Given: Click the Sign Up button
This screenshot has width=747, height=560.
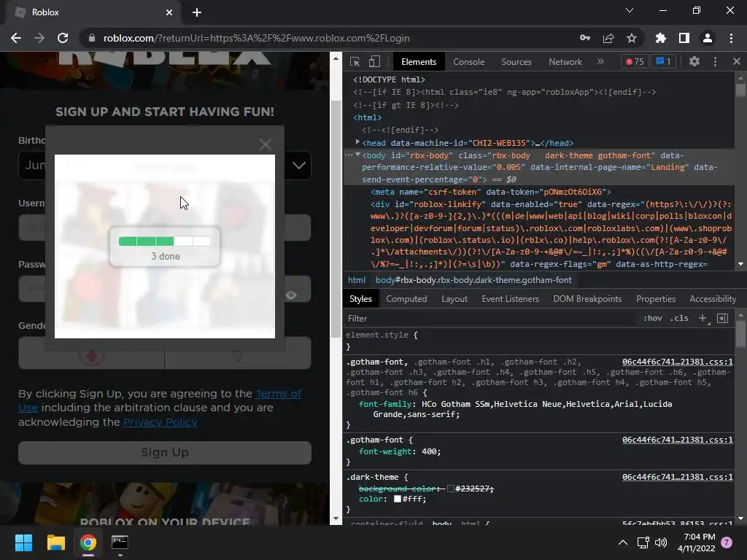Looking at the screenshot, I should pyautogui.click(x=165, y=452).
